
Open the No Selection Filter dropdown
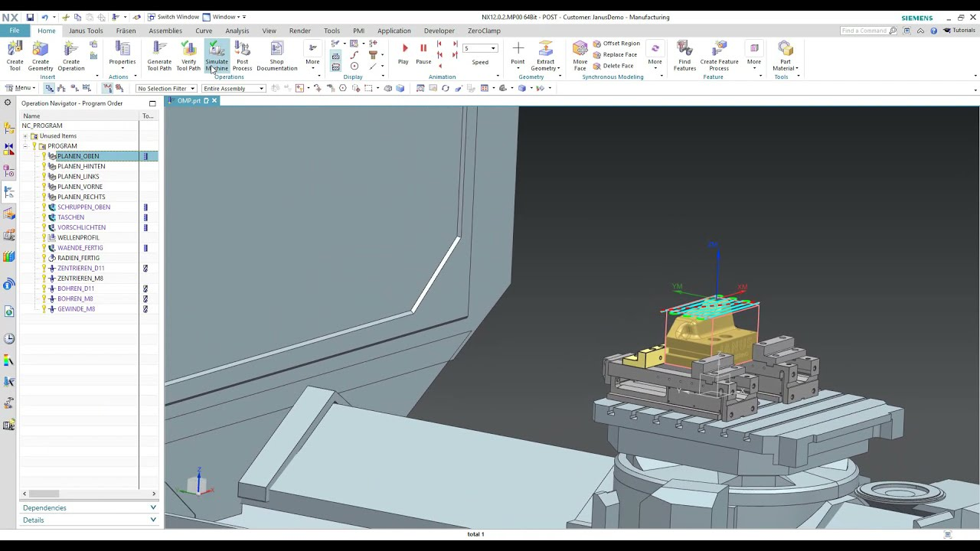pyautogui.click(x=166, y=88)
